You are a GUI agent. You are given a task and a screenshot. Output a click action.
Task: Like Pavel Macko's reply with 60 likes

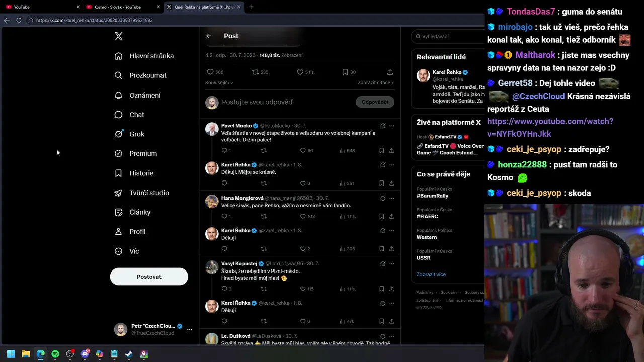coord(303,150)
